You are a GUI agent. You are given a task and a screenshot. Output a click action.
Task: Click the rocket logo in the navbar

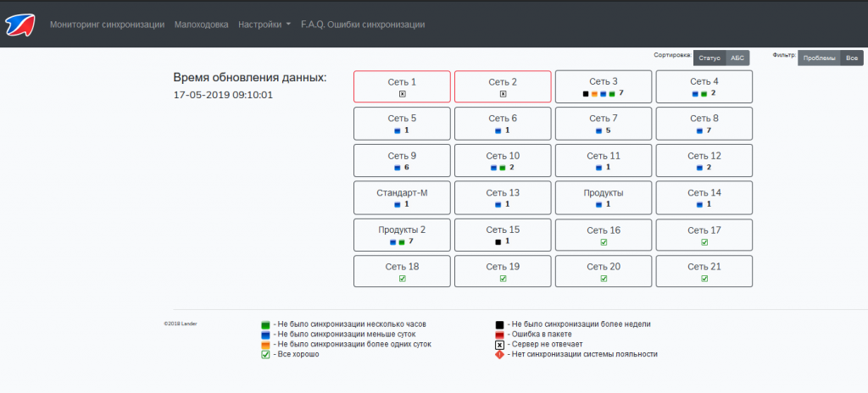click(x=19, y=25)
